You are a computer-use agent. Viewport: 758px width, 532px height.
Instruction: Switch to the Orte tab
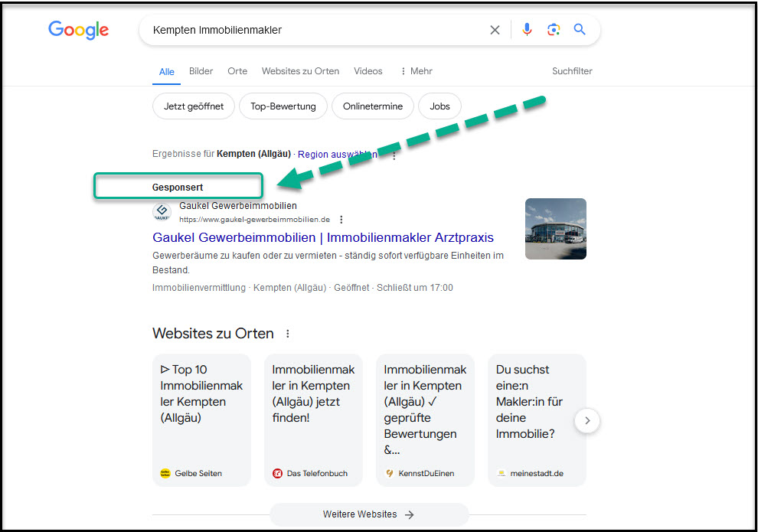[237, 71]
